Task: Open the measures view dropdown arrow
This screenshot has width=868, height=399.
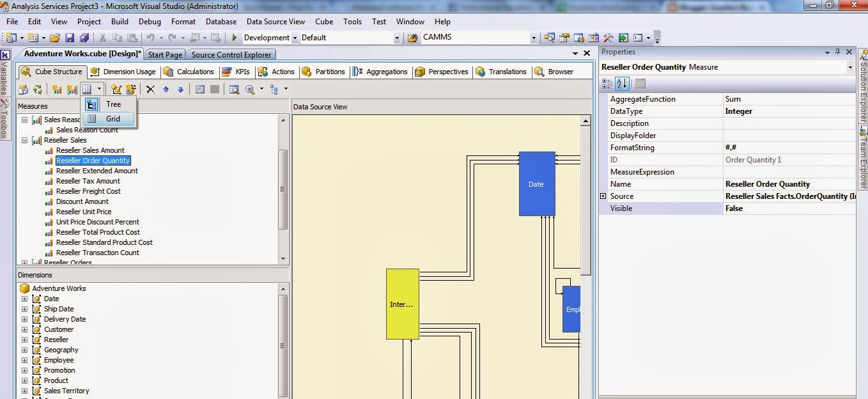Action: [99, 90]
